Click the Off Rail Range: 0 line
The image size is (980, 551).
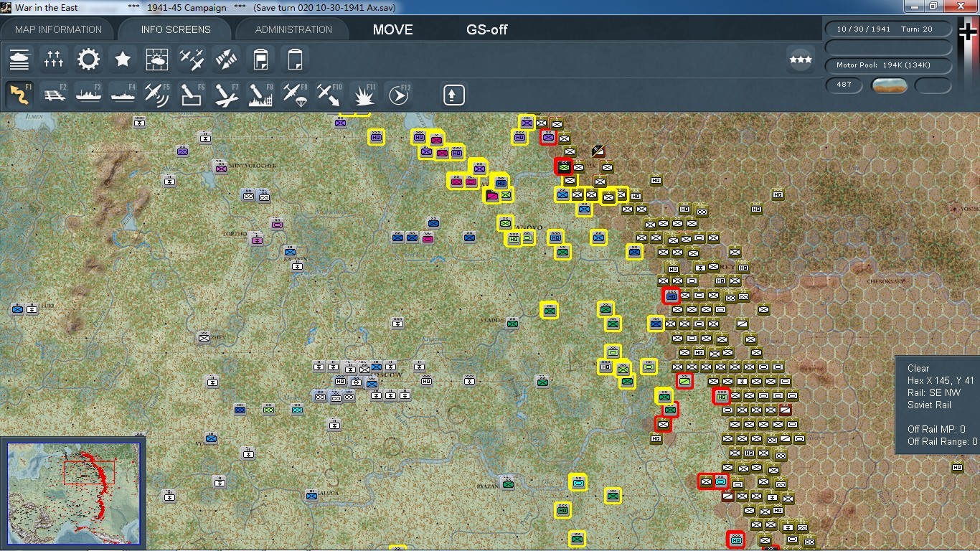point(943,441)
